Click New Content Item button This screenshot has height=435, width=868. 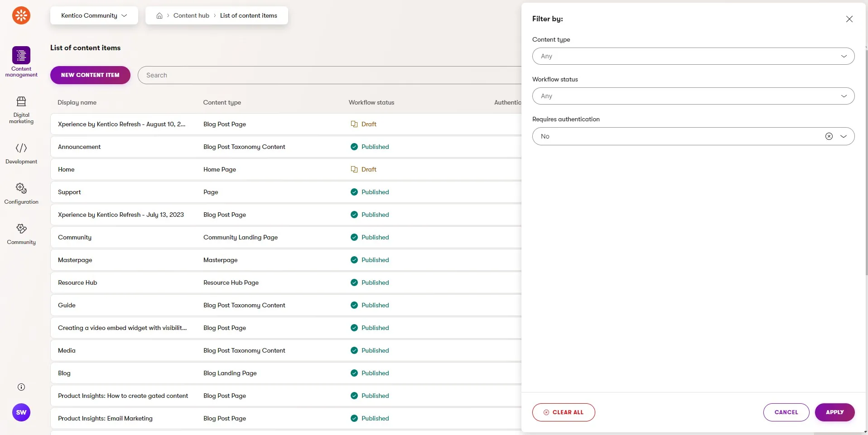tap(90, 75)
